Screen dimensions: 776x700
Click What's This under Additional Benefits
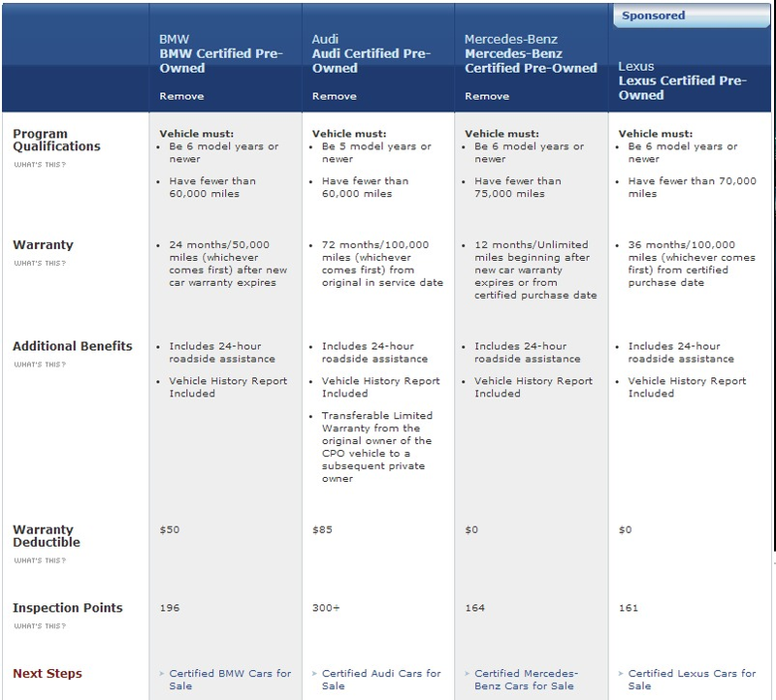tap(40, 365)
